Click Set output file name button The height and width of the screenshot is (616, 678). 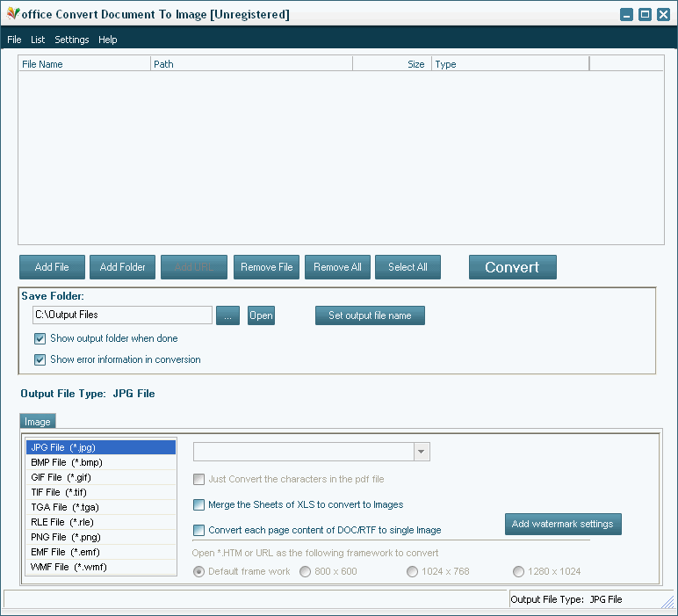click(x=370, y=315)
